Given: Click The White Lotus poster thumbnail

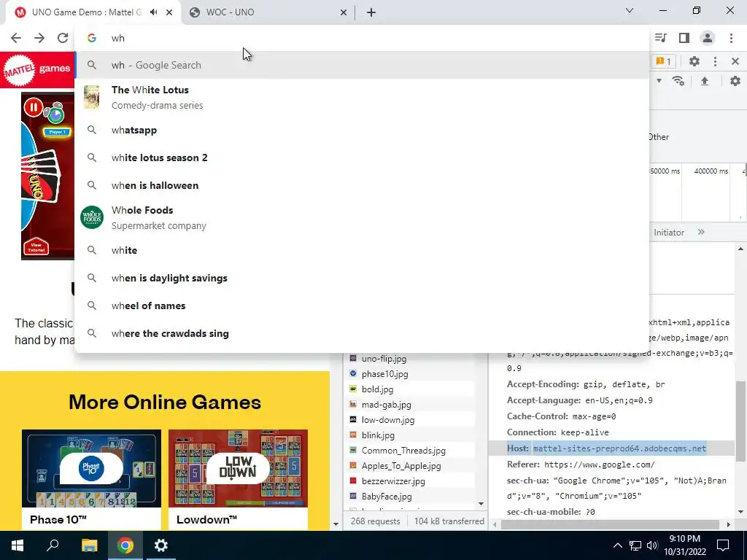Looking at the screenshot, I should (92, 97).
